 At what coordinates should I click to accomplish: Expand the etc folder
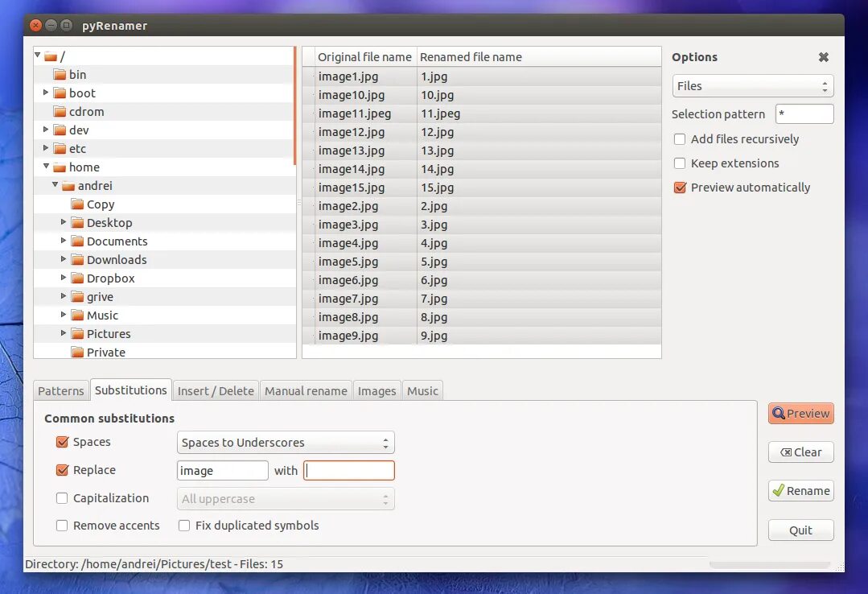tap(46, 147)
